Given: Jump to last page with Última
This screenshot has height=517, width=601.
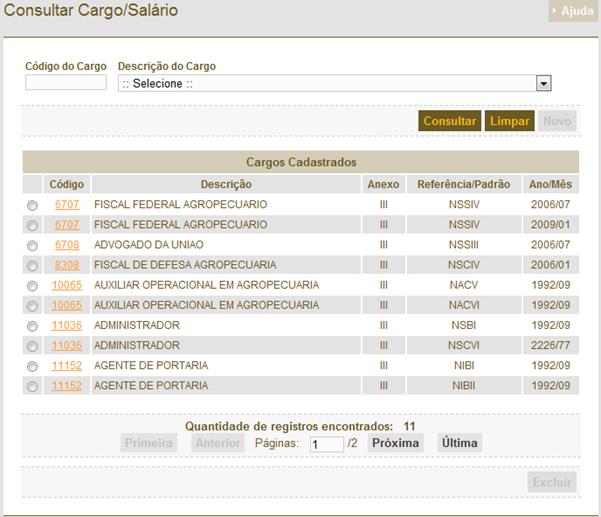Looking at the screenshot, I should pyautogui.click(x=459, y=443).
